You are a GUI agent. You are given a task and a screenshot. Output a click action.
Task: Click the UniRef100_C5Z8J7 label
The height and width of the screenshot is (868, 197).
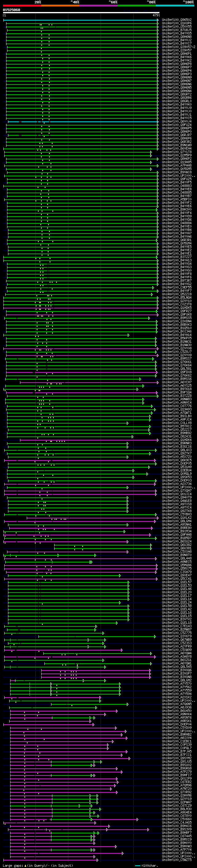(177, 352)
